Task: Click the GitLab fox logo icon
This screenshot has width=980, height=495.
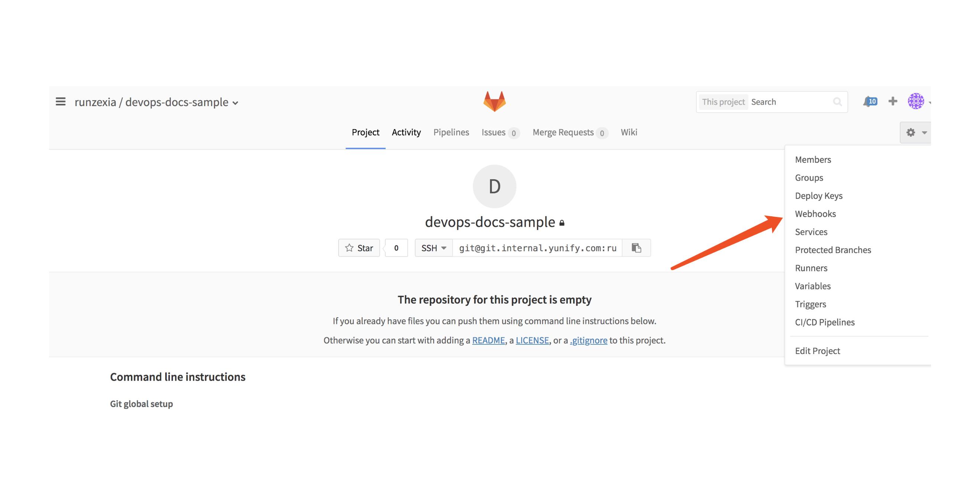Action: click(495, 101)
